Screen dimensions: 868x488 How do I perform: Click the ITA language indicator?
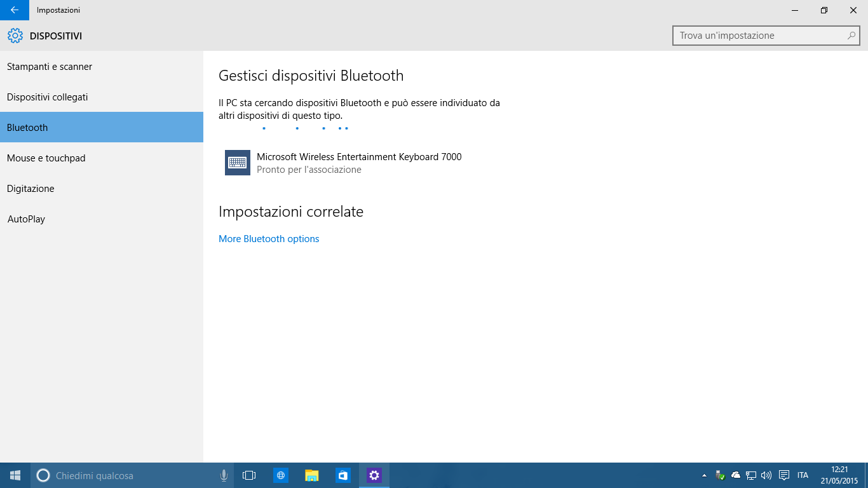(x=803, y=475)
